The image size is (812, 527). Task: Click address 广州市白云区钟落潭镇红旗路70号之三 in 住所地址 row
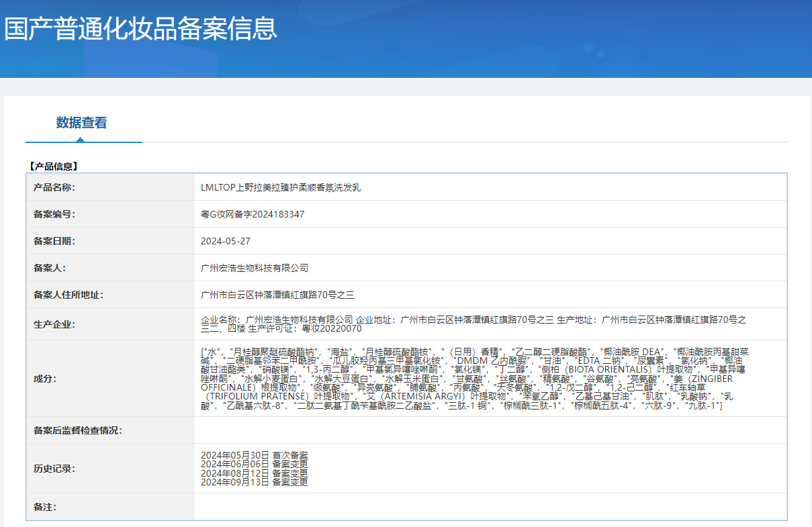[277, 295]
